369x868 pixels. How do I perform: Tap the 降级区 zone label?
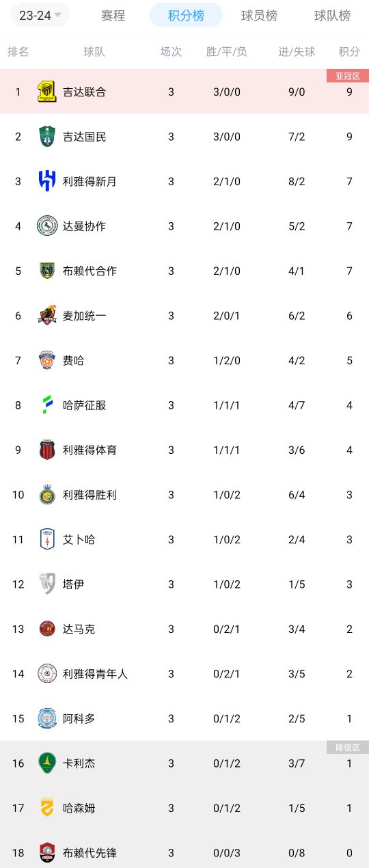(348, 747)
